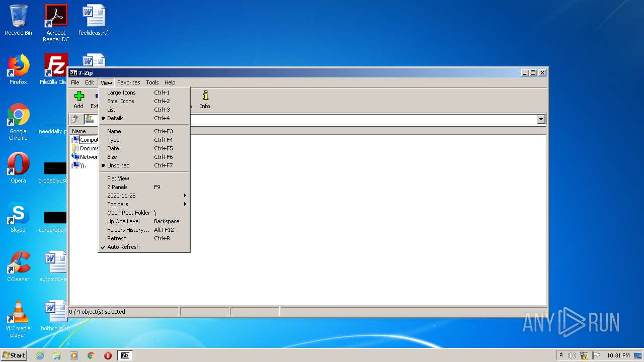Open the FileZilla Client desktop shortcut

(x=55, y=69)
